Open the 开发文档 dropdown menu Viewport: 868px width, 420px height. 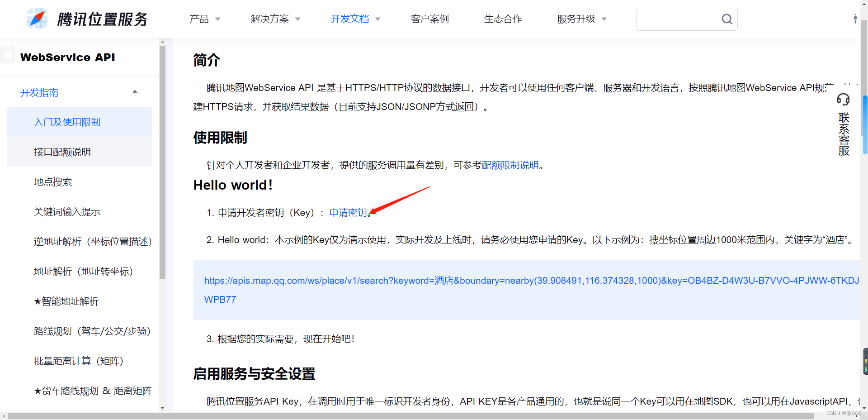355,19
